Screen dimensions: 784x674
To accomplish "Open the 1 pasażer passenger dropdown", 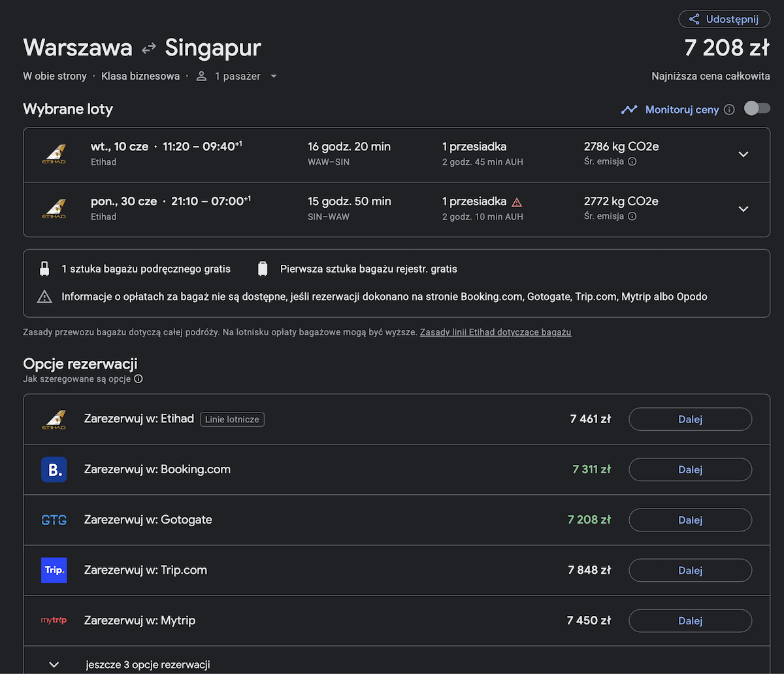I will coord(237,76).
